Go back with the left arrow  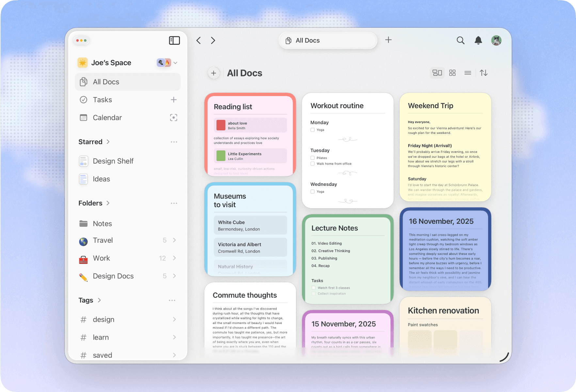pos(199,41)
